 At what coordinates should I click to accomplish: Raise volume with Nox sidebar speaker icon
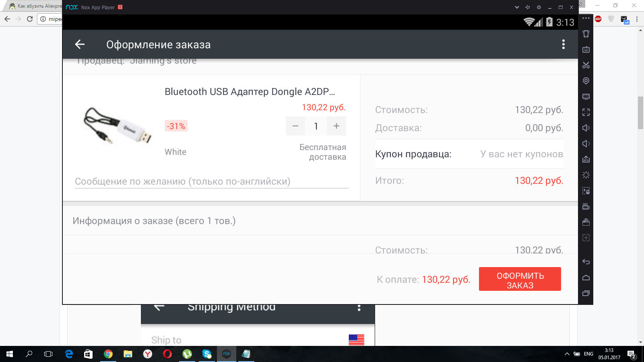[x=586, y=128]
